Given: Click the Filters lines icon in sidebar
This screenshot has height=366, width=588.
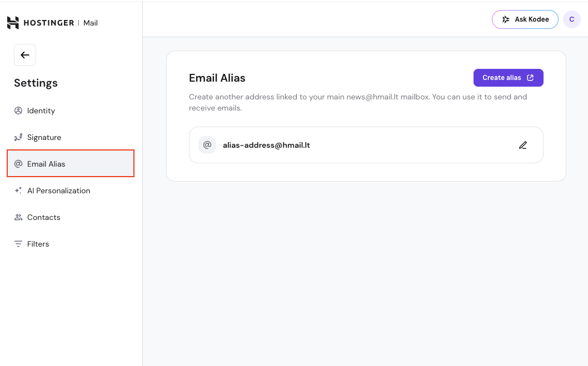Looking at the screenshot, I should coord(18,244).
